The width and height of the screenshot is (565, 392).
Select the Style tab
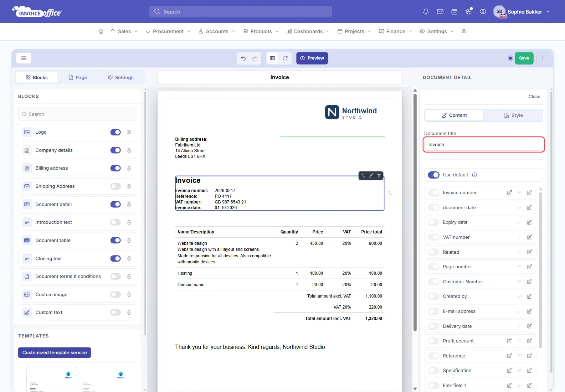tap(513, 115)
